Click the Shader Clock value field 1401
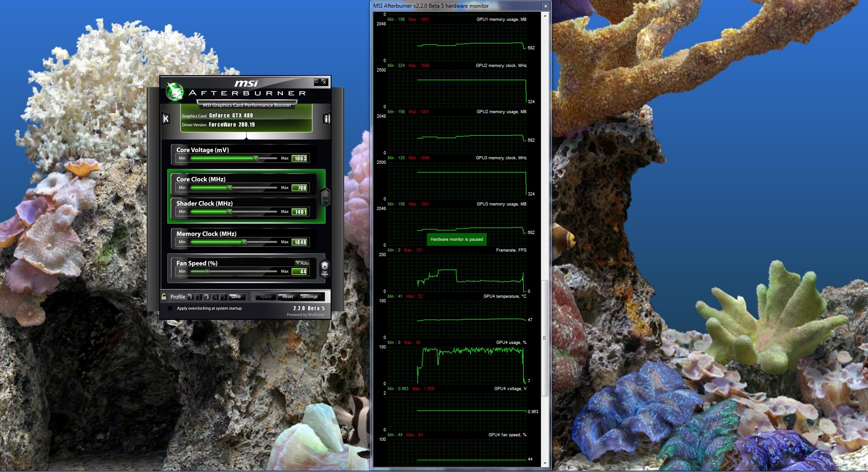 point(300,212)
